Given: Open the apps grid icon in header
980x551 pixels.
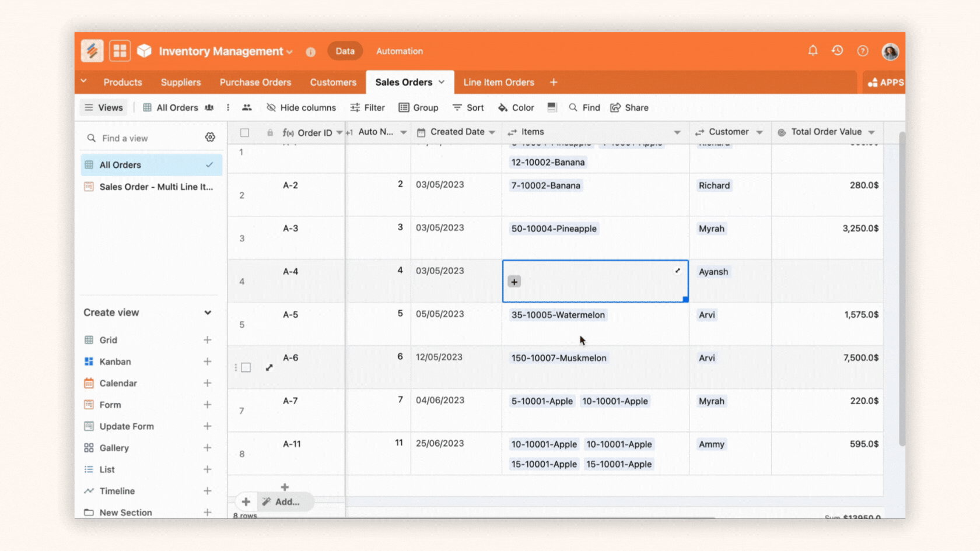Looking at the screenshot, I should [x=120, y=51].
